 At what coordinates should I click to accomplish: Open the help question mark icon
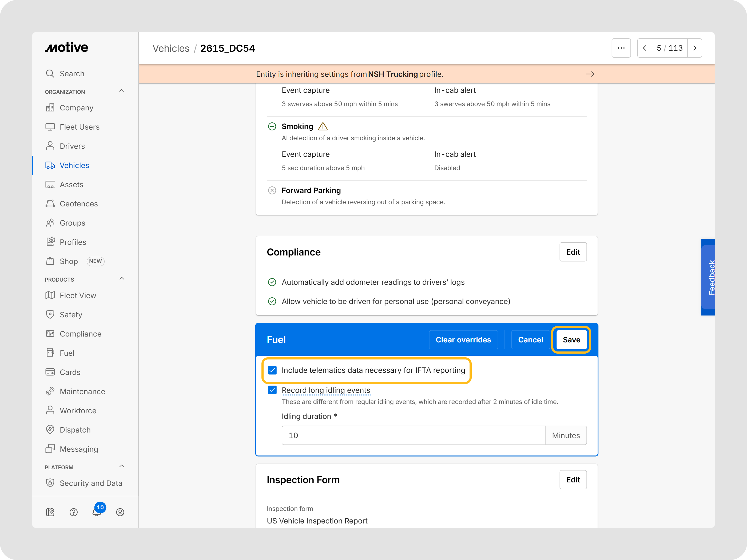(73, 512)
